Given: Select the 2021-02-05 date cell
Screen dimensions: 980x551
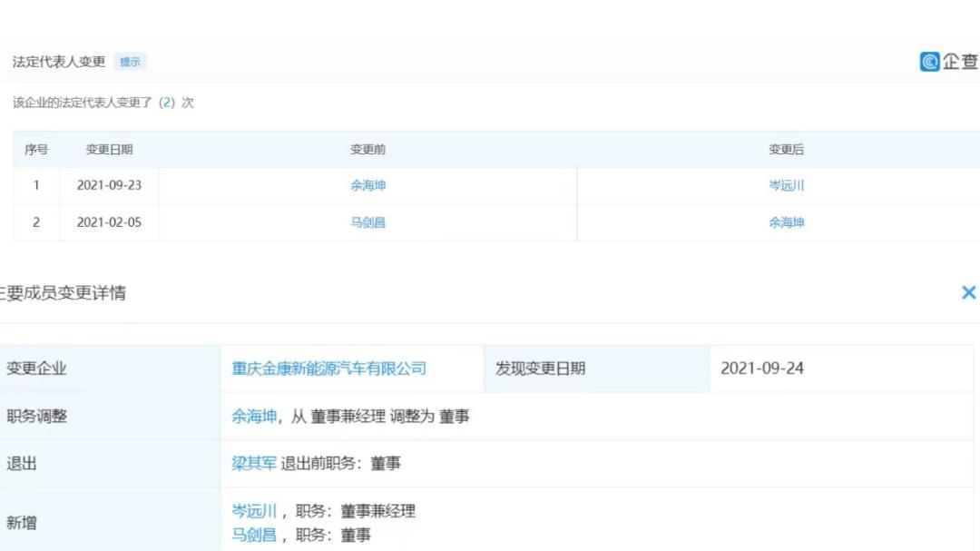Looking at the screenshot, I should (109, 222).
